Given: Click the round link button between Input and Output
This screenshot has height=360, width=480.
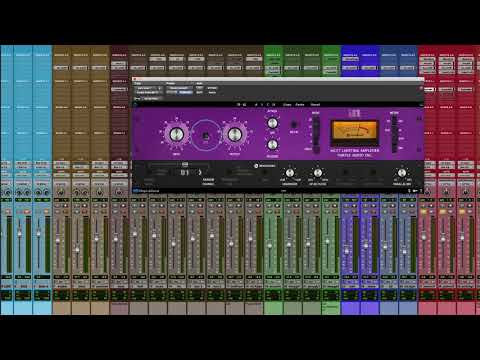Looking at the screenshot, I should [206, 135].
